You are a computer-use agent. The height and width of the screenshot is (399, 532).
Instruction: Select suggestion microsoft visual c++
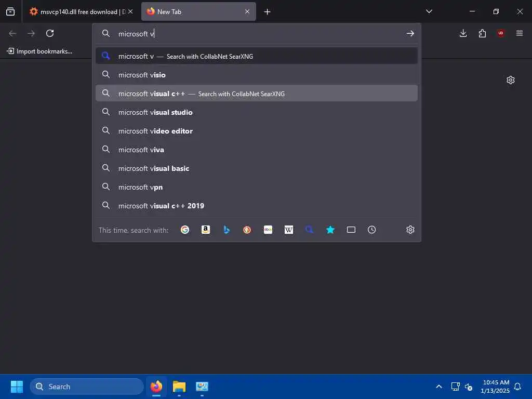tap(257, 94)
